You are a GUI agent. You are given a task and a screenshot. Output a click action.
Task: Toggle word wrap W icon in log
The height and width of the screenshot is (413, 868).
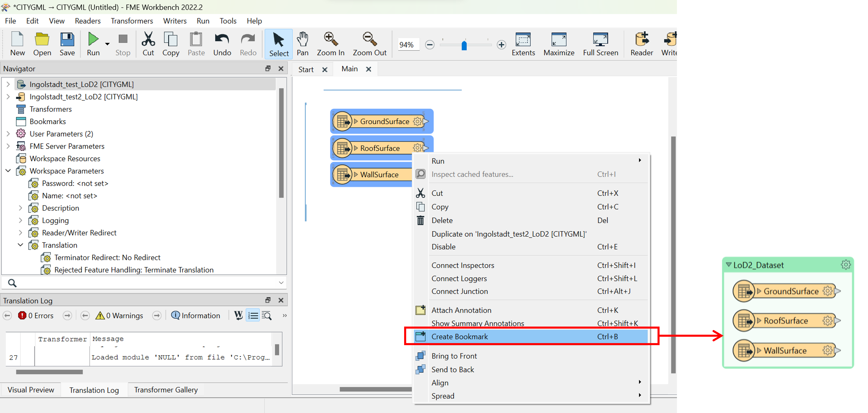click(238, 316)
